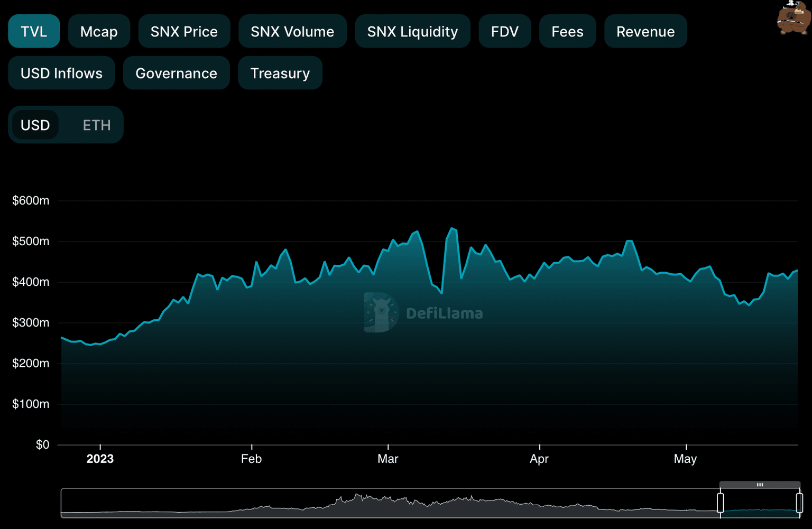Screen dimensions: 812x529
Task: Select USD denomination toggle
Action: click(x=35, y=125)
